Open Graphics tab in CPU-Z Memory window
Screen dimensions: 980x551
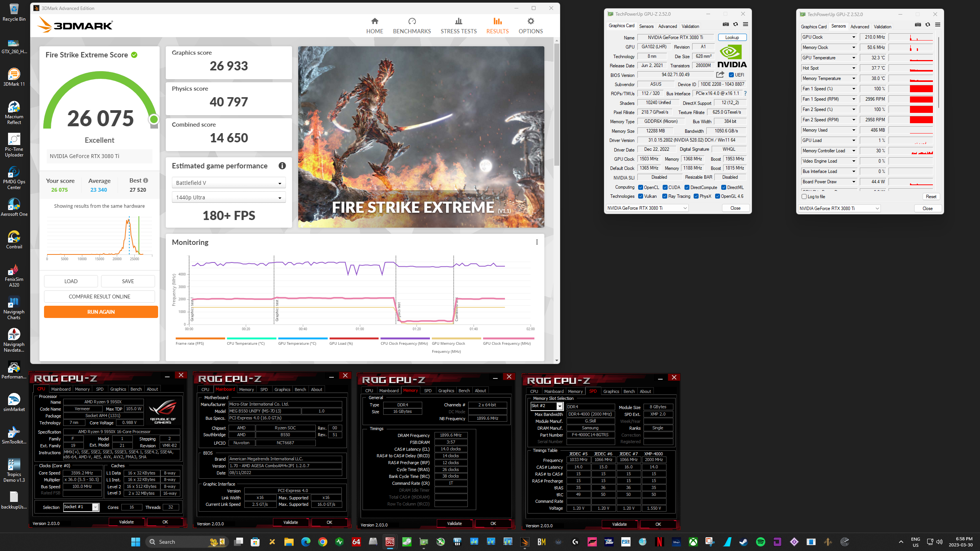point(446,390)
